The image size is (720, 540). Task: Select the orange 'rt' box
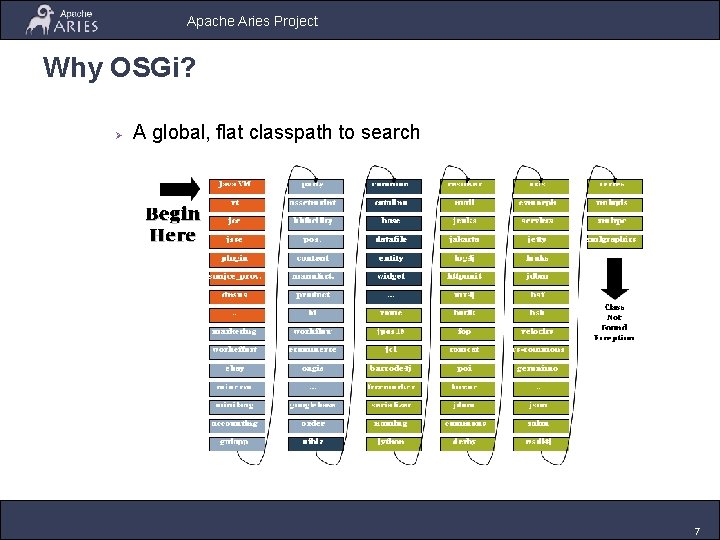[237, 205]
